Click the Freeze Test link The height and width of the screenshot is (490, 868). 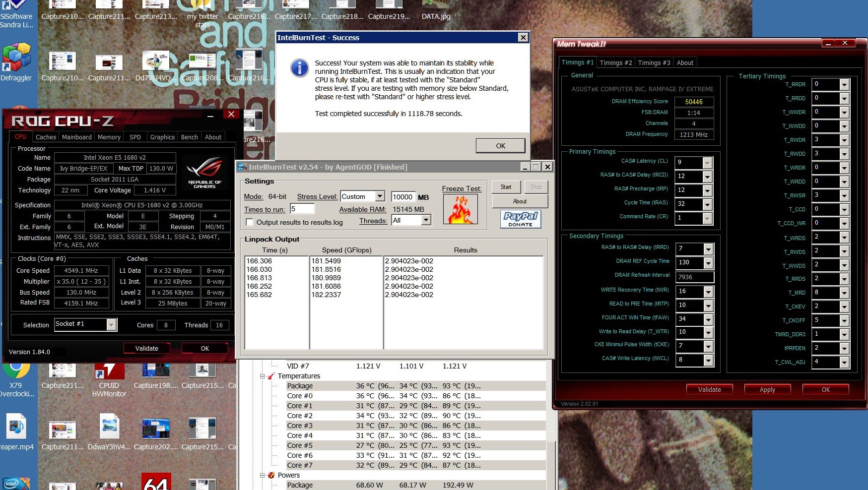pyautogui.click(x=462, y=188)
